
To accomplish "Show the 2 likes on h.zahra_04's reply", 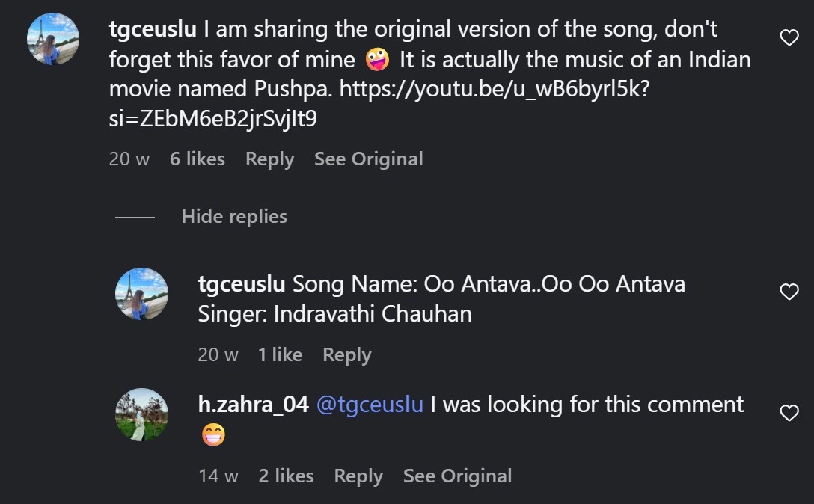I will [x=286, y=476].
